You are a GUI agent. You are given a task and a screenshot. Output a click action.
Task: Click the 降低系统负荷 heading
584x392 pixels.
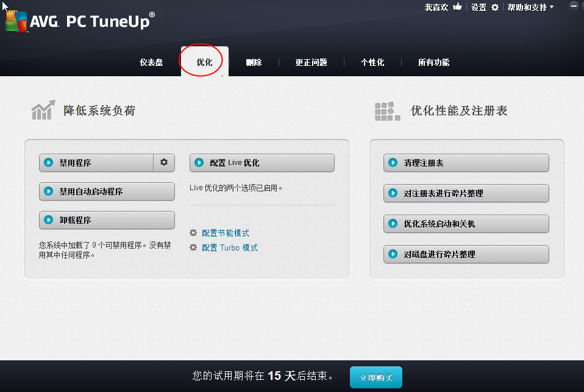(99, 111)
